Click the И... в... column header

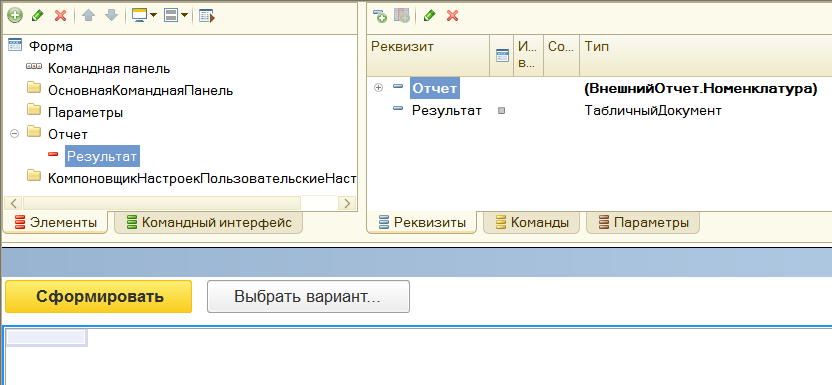click(x=528, y=55)
